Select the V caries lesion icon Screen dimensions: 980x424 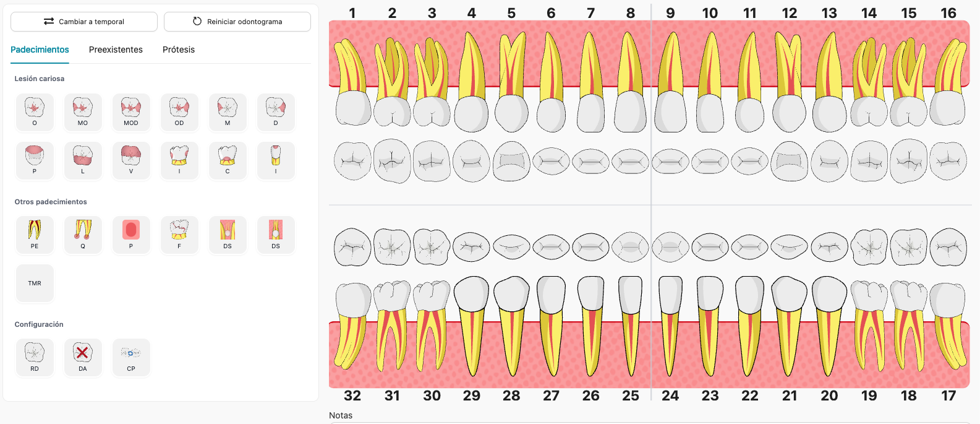(131, 160)
